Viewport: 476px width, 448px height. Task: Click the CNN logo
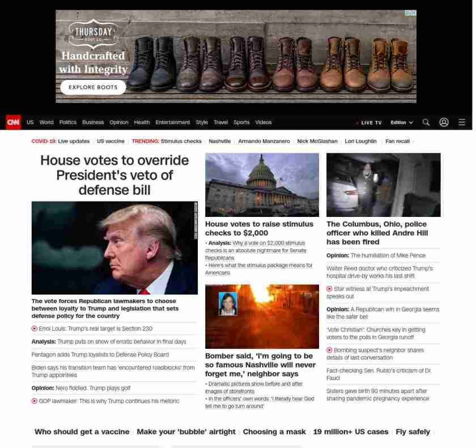click(13, 122)
